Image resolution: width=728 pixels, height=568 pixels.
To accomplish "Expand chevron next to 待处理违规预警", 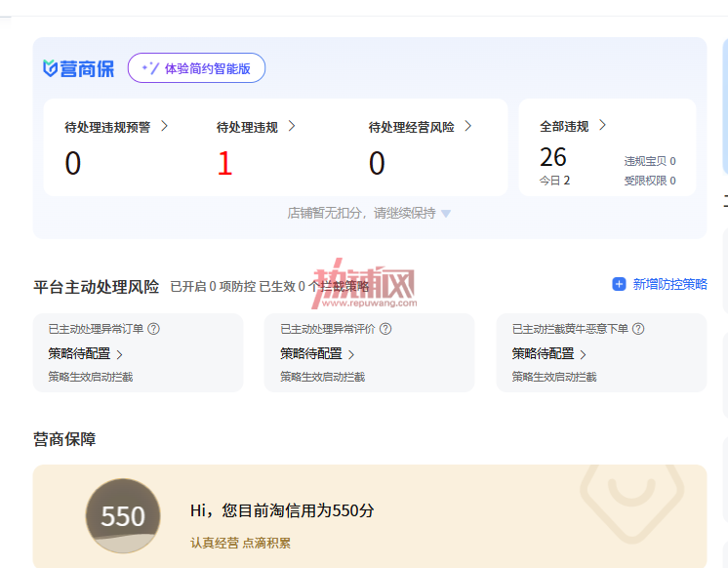I will (x=164, y=126).
